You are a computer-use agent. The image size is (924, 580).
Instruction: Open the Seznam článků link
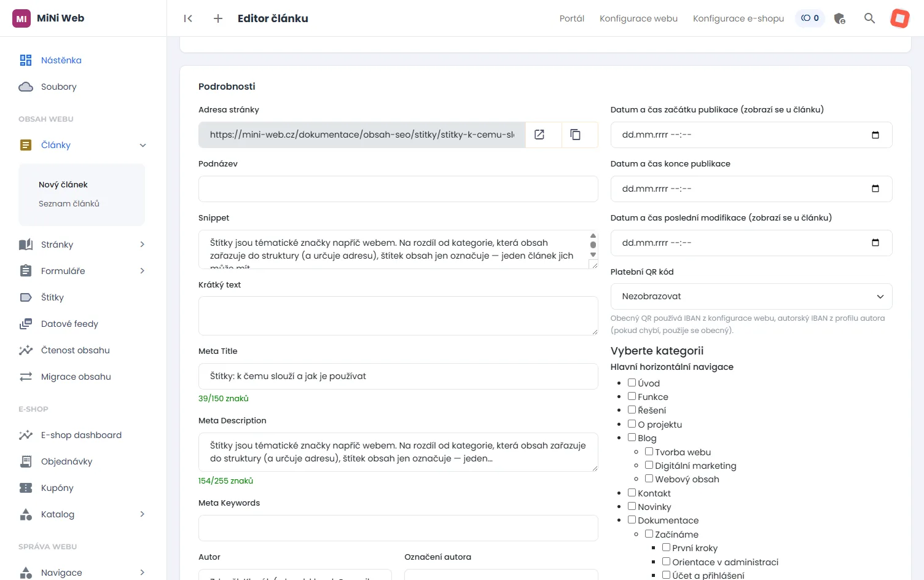[x=69, y=203]
